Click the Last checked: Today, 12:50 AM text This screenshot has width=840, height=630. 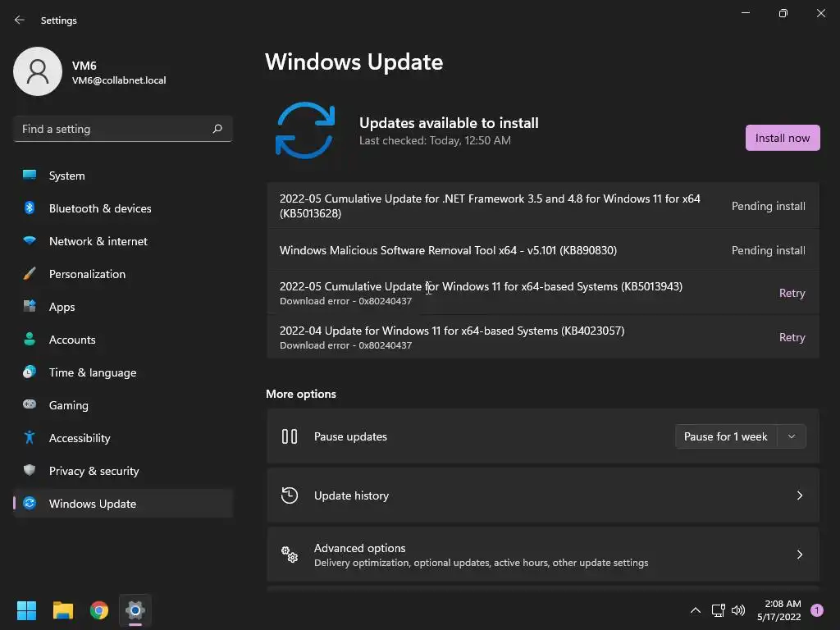[435, 140]
